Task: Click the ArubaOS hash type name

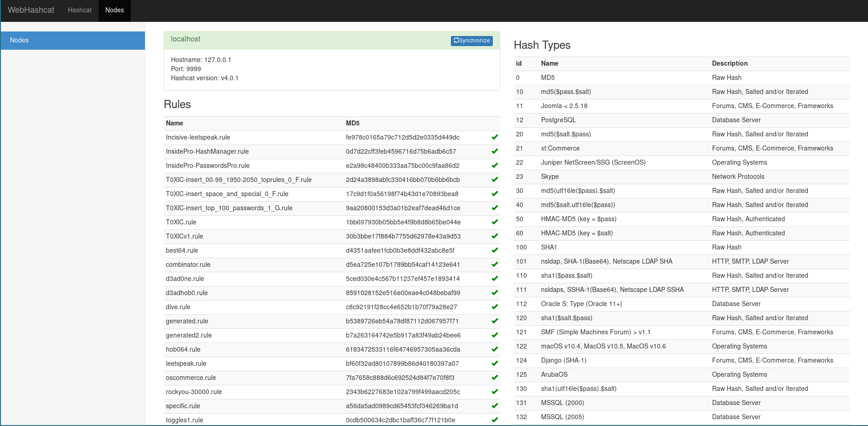Action: 554,374
